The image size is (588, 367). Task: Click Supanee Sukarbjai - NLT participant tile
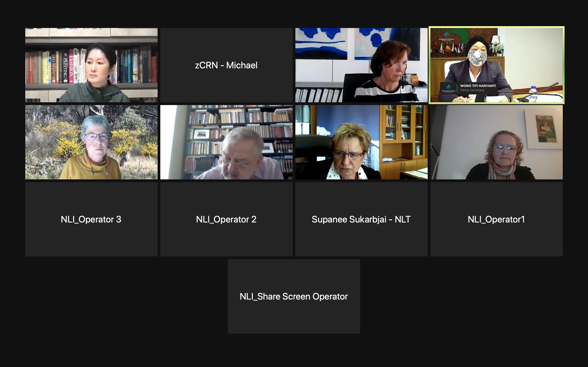click(x=361, y=219)
